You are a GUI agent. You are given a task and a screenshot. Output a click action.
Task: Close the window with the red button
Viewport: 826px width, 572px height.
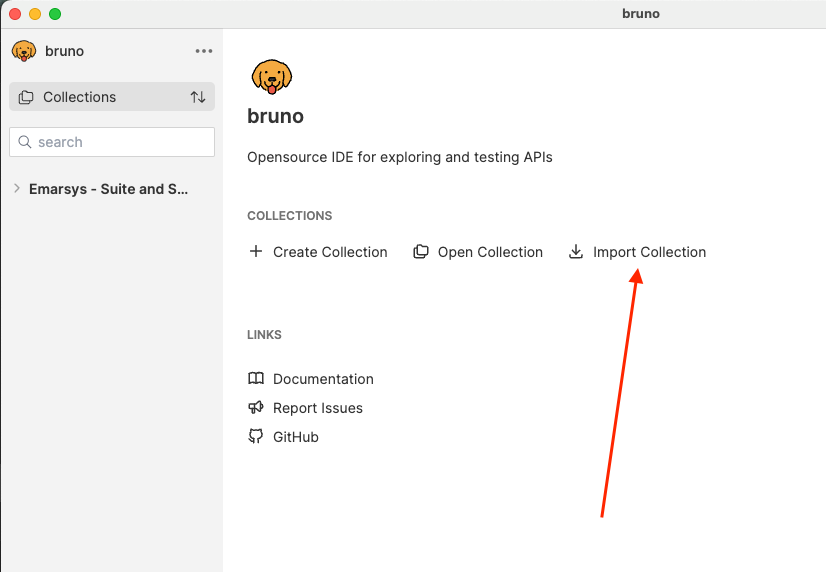click(15, 14)
